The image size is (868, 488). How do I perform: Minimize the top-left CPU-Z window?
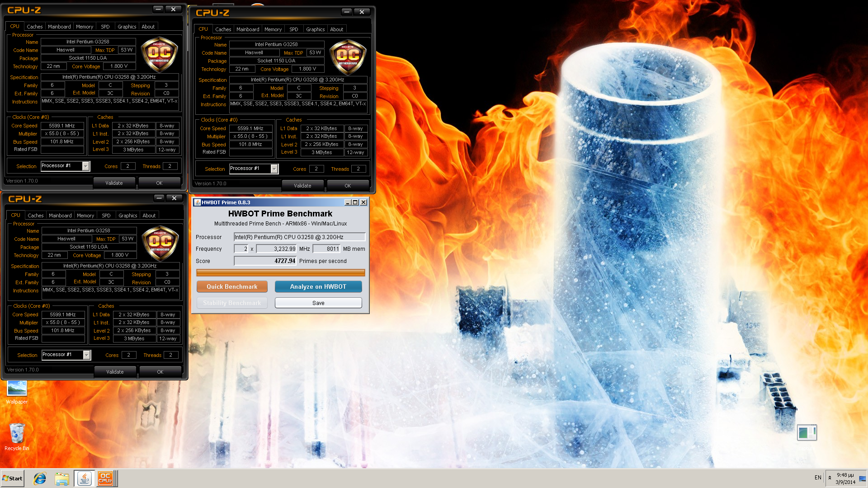(158, 9)
